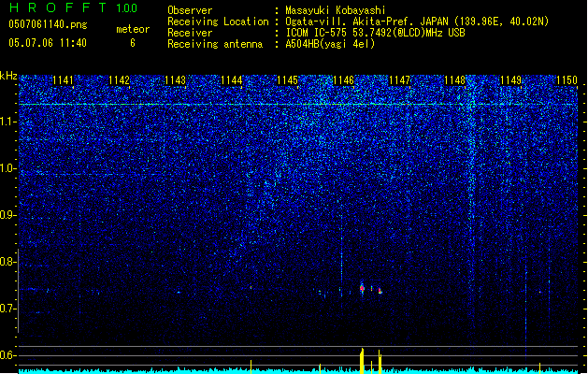Click the 1150 time marker
Screen dimensions: 588x374
click(567, 80)
